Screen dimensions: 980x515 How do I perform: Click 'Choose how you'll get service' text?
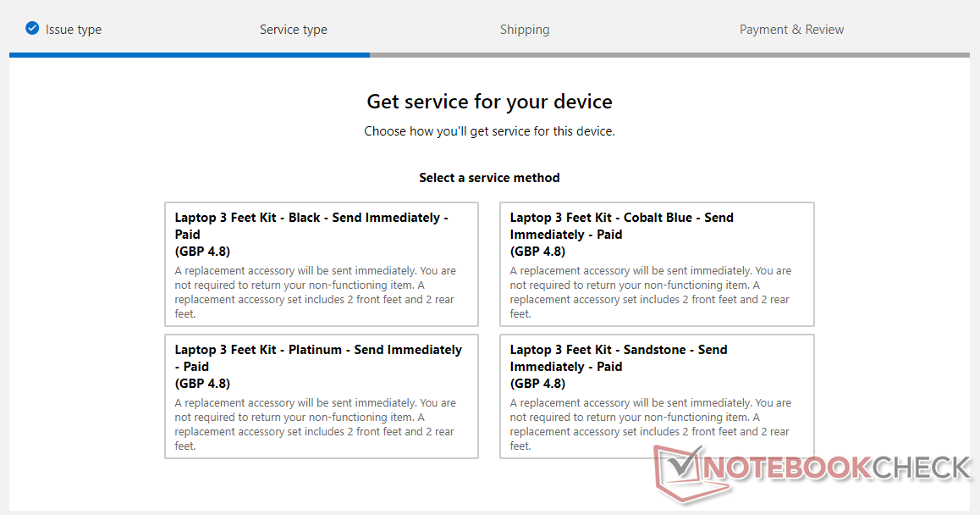coord(489,131)
